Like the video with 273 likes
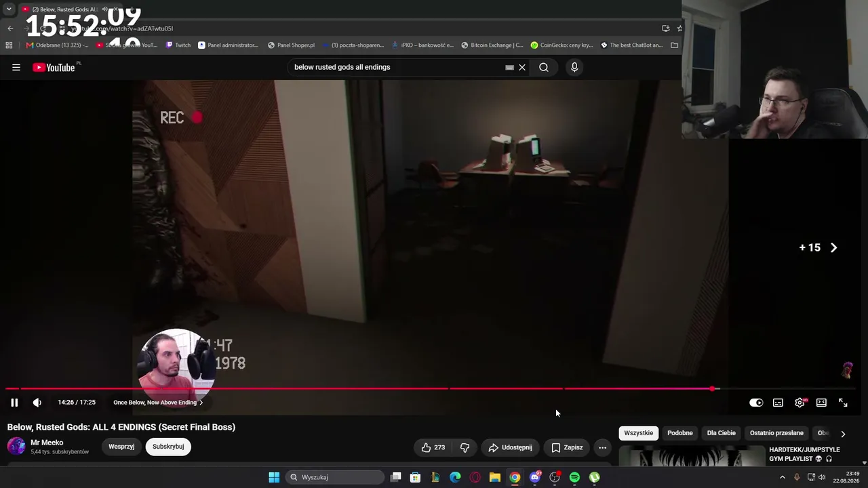Screen dimensions: 868x488 click(x=433, y=447)
